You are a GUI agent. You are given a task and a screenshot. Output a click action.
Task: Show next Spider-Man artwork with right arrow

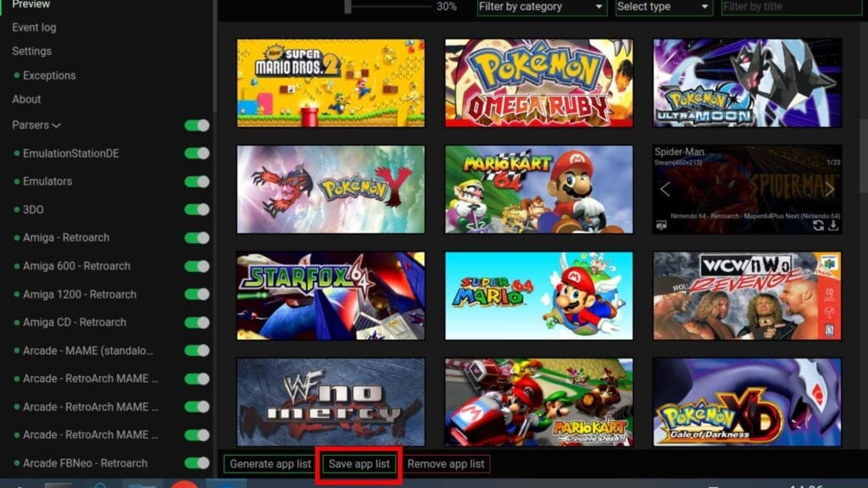[x=829, y=189]
